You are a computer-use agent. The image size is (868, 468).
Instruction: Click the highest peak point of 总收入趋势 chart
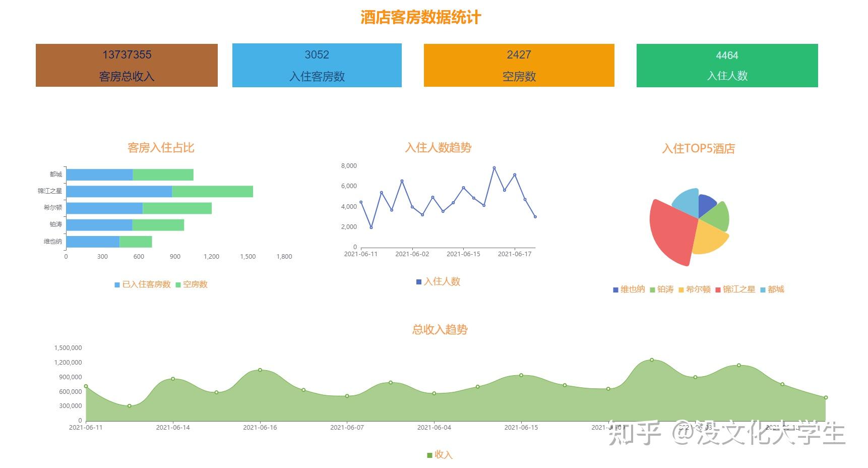tap(652, 360)
